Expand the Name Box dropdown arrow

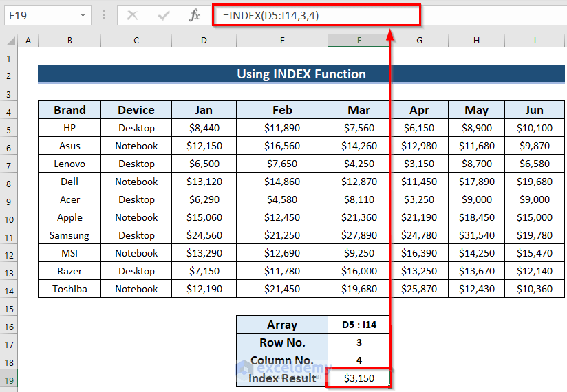click(83, 15)
